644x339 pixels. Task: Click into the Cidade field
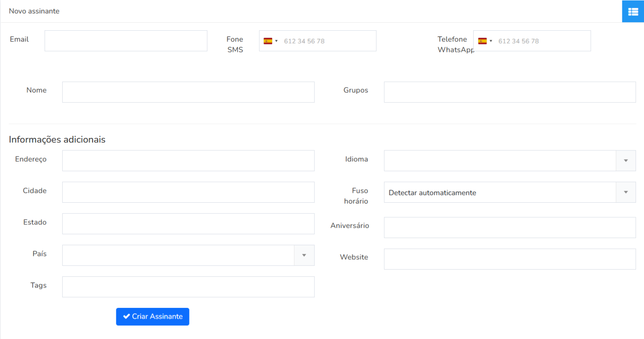(188, 192)
